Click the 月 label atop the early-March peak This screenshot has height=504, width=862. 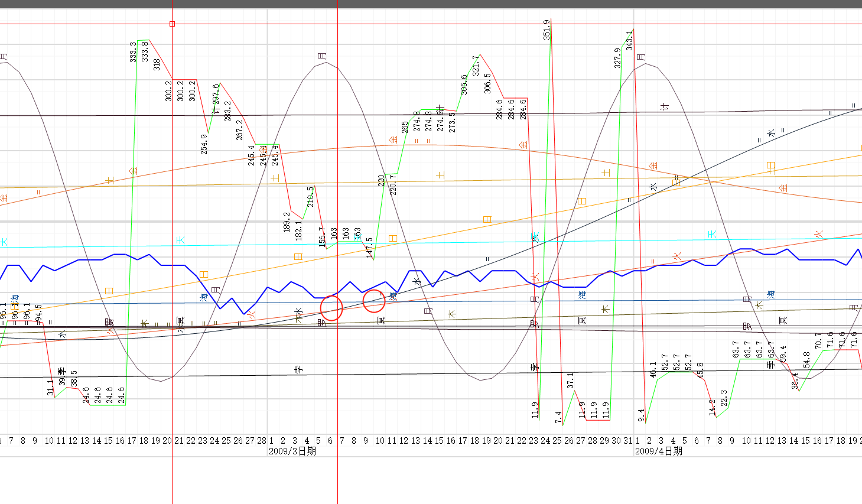tap(322, 56)
